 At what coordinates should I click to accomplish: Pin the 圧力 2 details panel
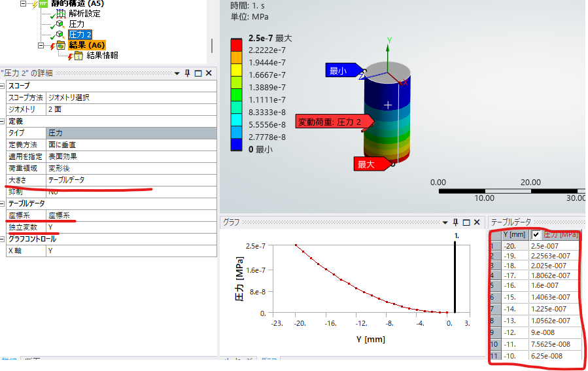(x=187, y=73)
